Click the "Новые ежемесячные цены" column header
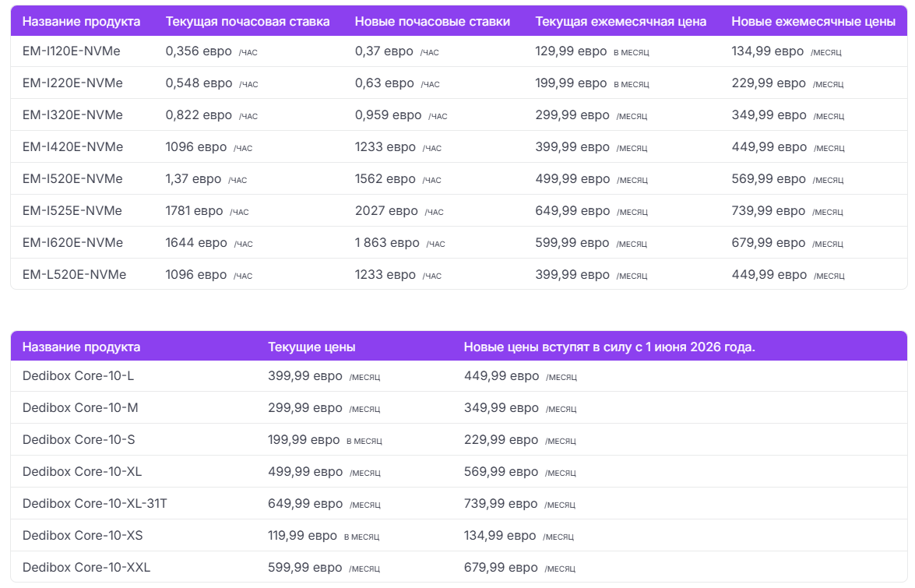 813,21
